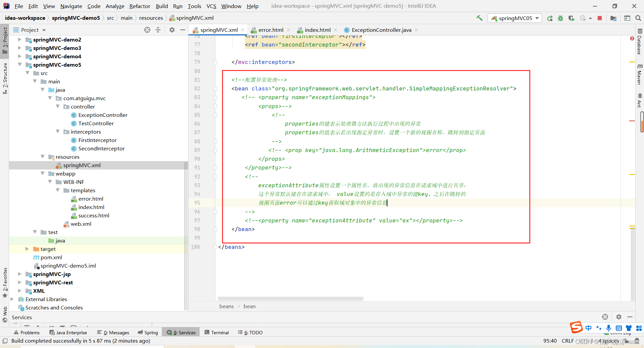Screen dimensions: 644x348
Task: Open the Refactor menu
Action: click(140, 6)
